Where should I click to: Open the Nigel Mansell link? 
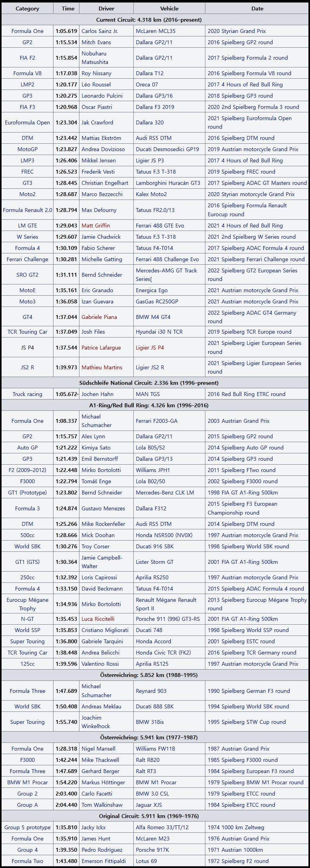click(x=98, y=749)
